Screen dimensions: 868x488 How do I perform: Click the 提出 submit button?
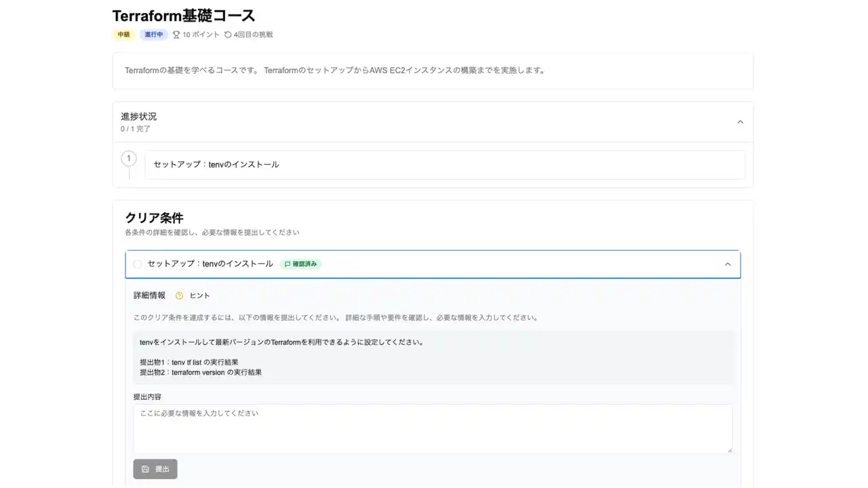click(155, 469)
